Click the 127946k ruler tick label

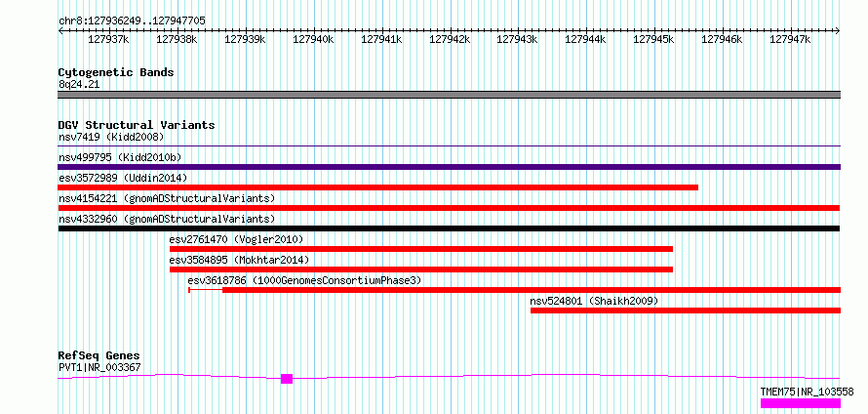click(722, 39)
